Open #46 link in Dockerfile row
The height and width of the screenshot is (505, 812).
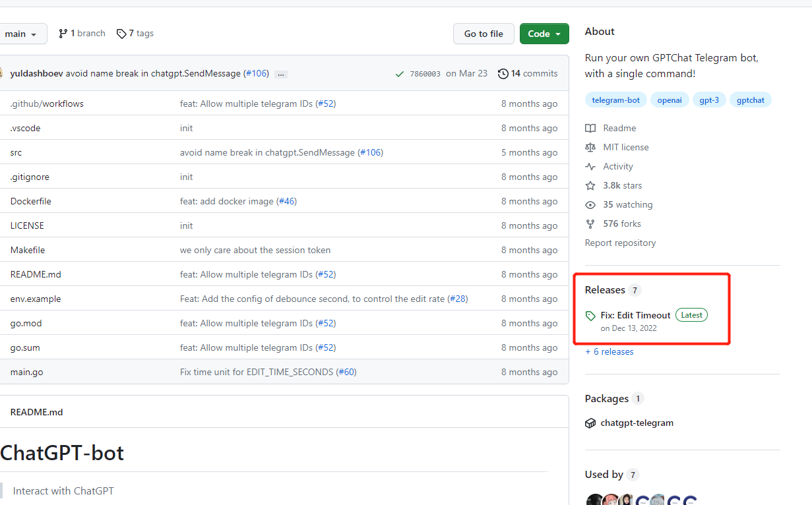pyautogui.click(x=287, y=201)
